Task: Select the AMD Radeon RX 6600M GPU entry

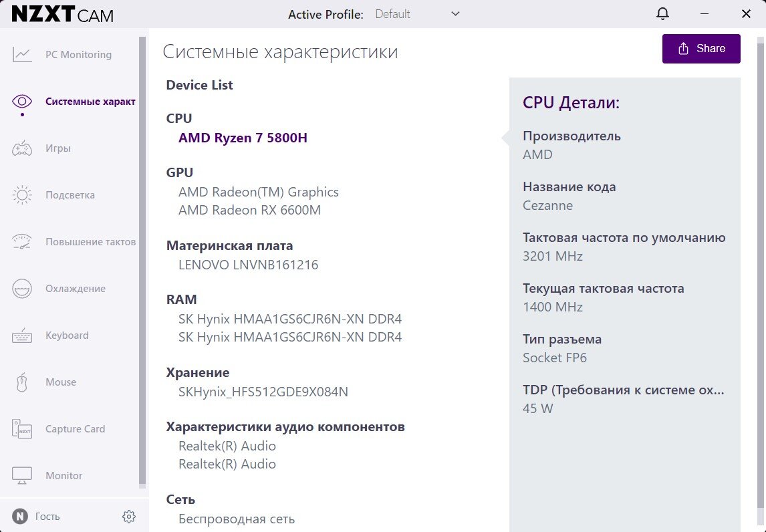Action: pos(250,210)
